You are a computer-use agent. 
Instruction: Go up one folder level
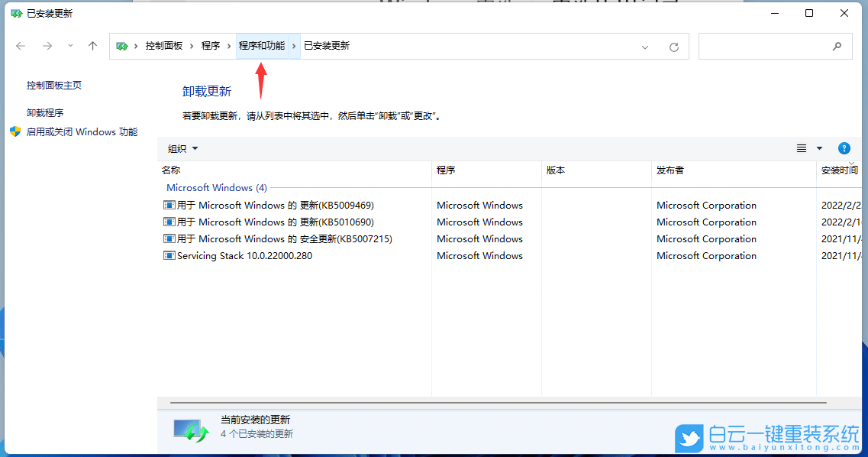click(x=92, y=46)
